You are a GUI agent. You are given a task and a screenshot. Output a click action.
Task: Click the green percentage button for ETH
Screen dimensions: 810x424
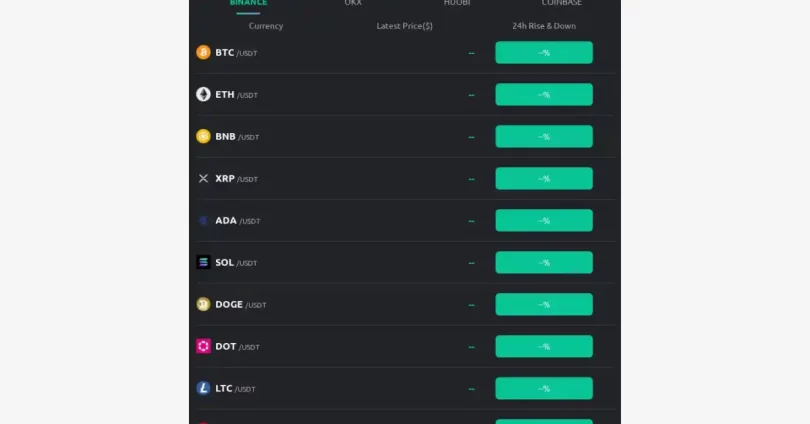coord(544,95)
